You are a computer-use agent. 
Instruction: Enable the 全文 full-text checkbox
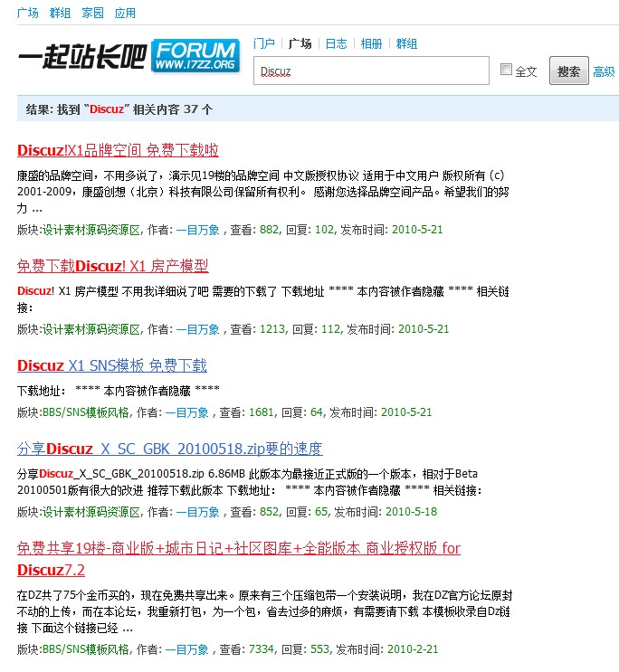click(x=506, y=69)
